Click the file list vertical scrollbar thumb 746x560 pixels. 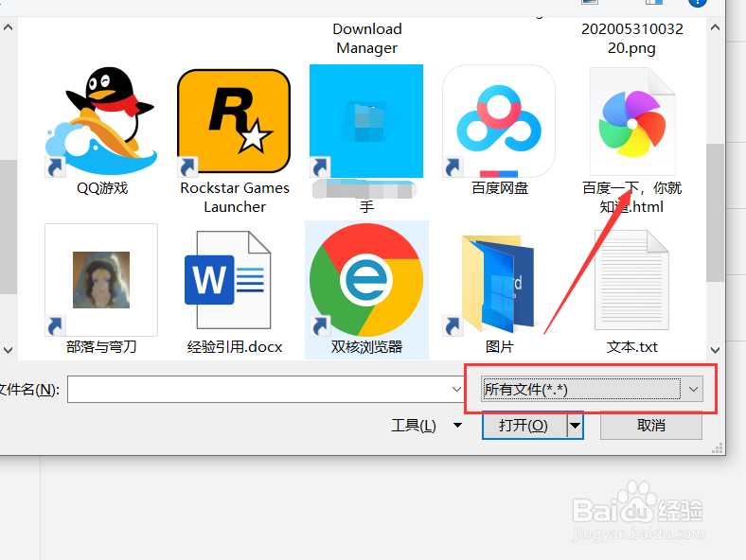(715, 212)
